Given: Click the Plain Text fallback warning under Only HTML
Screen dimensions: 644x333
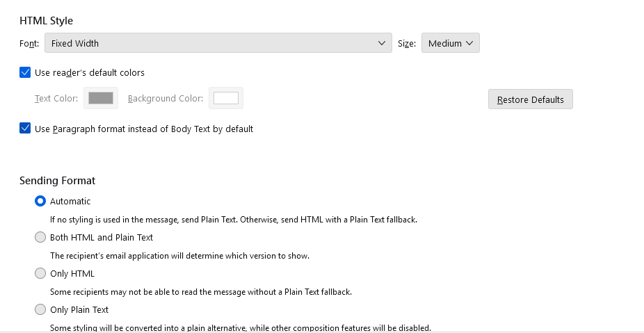Looking at the screenshot, I should (x=201, y=292).
